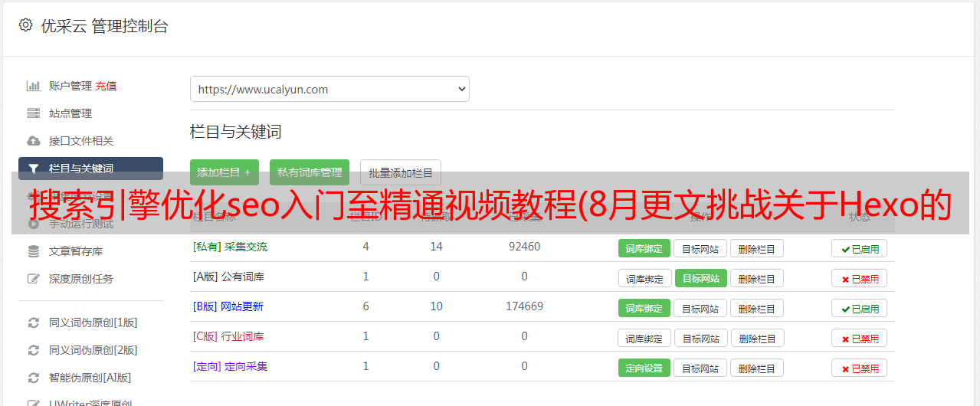Click the edit icon for 深度原创任务
This screenshot has height=406, width=980.
[x=33, y=279]
